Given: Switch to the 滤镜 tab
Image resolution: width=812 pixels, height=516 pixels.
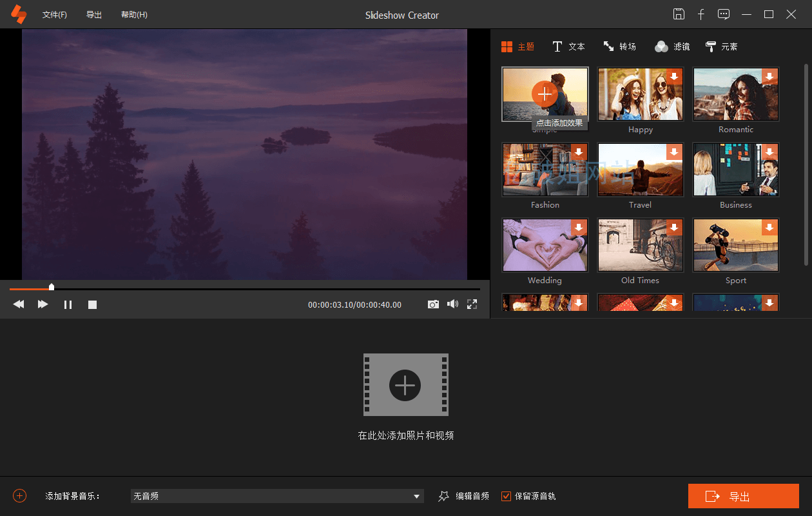Looking at the screenshot, I should click(672, 46).
